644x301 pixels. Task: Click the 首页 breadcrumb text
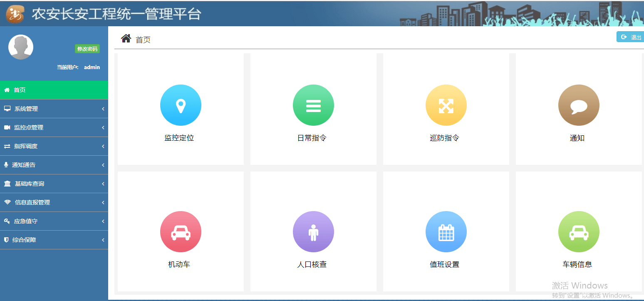(x=143, y=40)
